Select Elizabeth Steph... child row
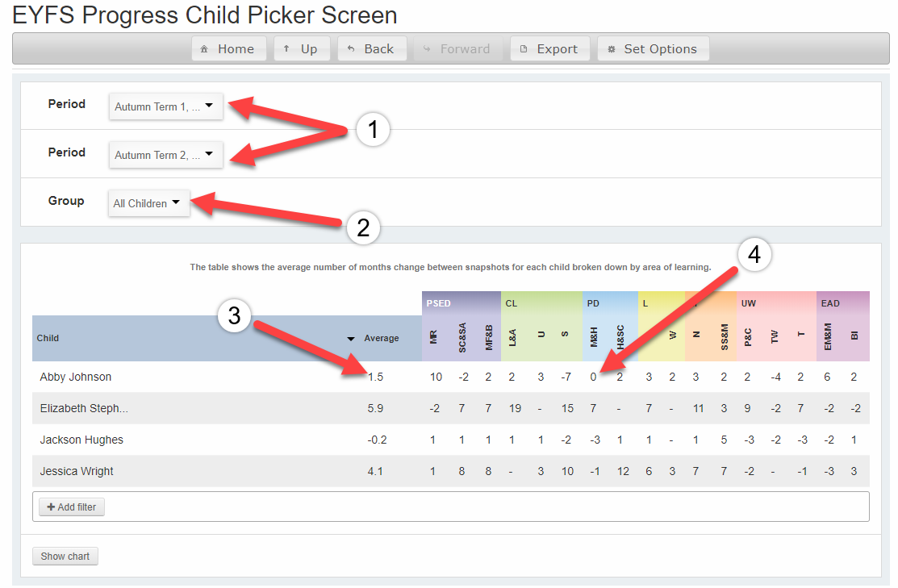Image resolution: width=898 pixels, height=588 pixels. (84, 408)
